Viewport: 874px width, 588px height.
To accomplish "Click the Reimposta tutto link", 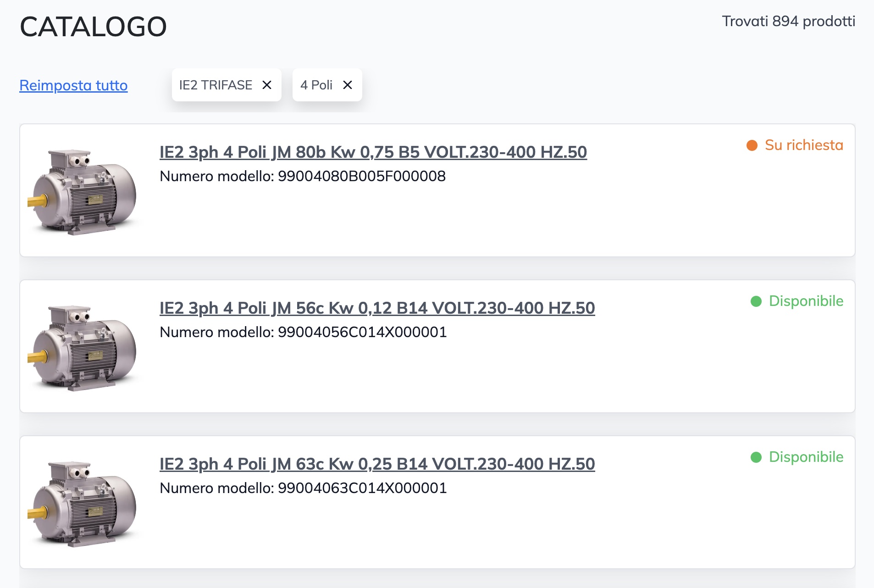I will [73, 85].
